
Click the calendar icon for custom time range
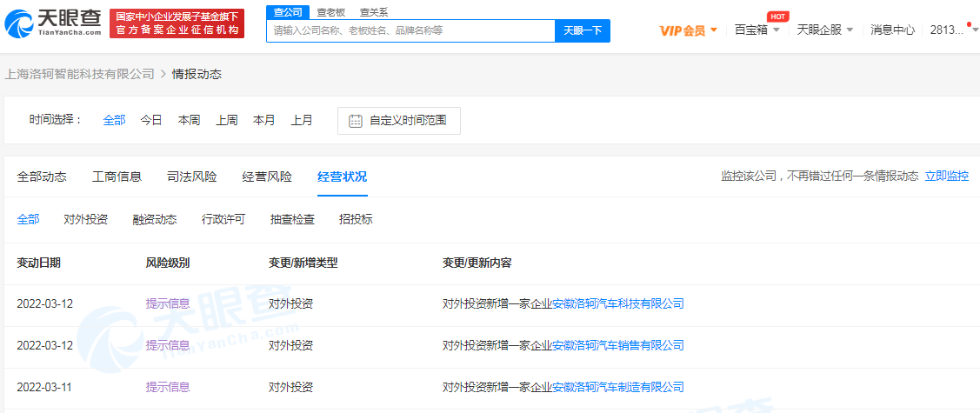(x=355, y=121)
